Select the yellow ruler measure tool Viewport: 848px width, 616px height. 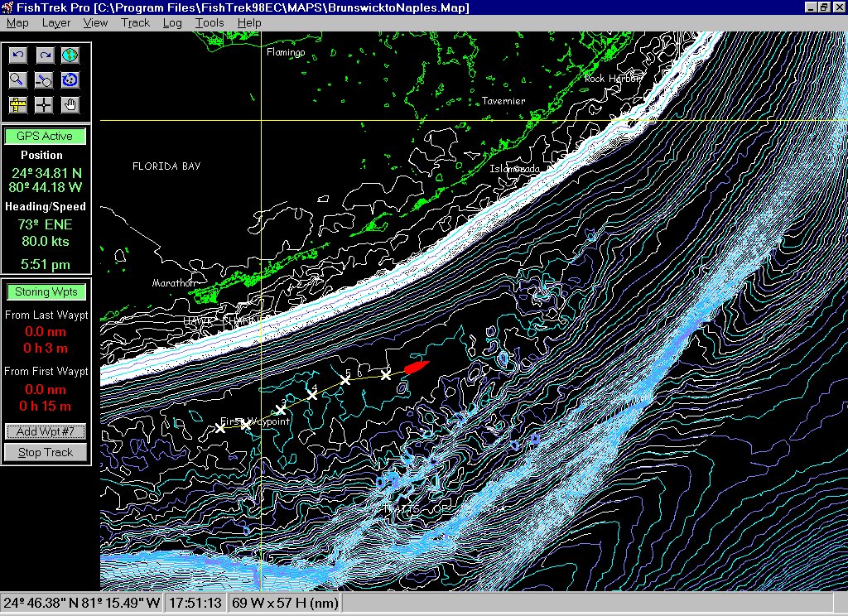[x=18, y=105]
